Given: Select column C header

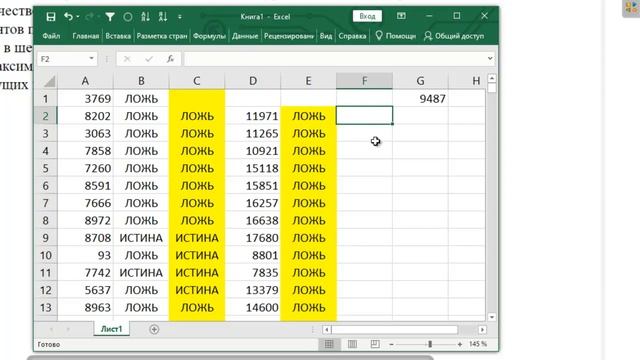Looking at the screenshot, I should click(x=197, y=81).
